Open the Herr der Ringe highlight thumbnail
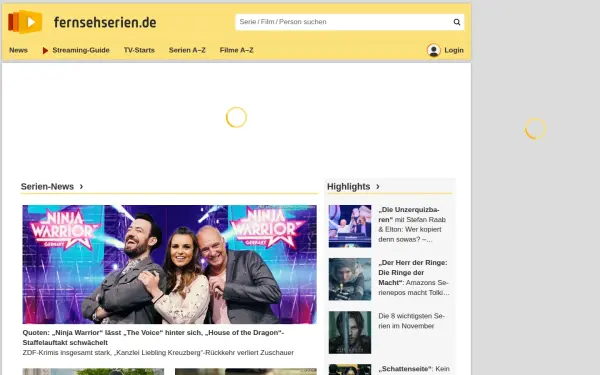 click(350, 279)
